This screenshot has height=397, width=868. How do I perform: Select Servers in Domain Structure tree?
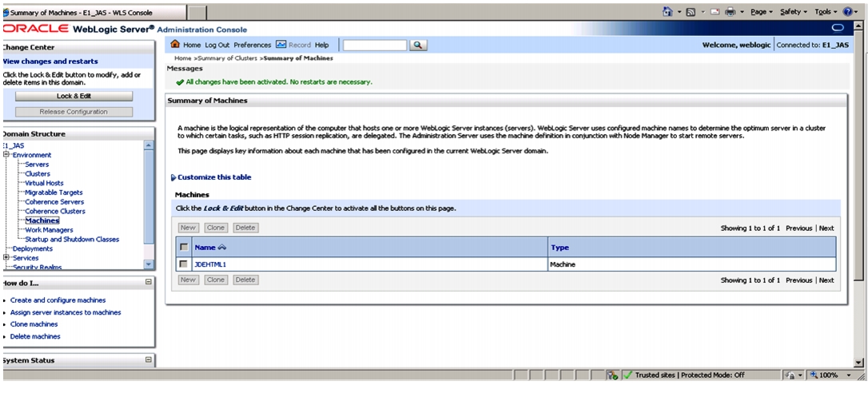point(37,165)
